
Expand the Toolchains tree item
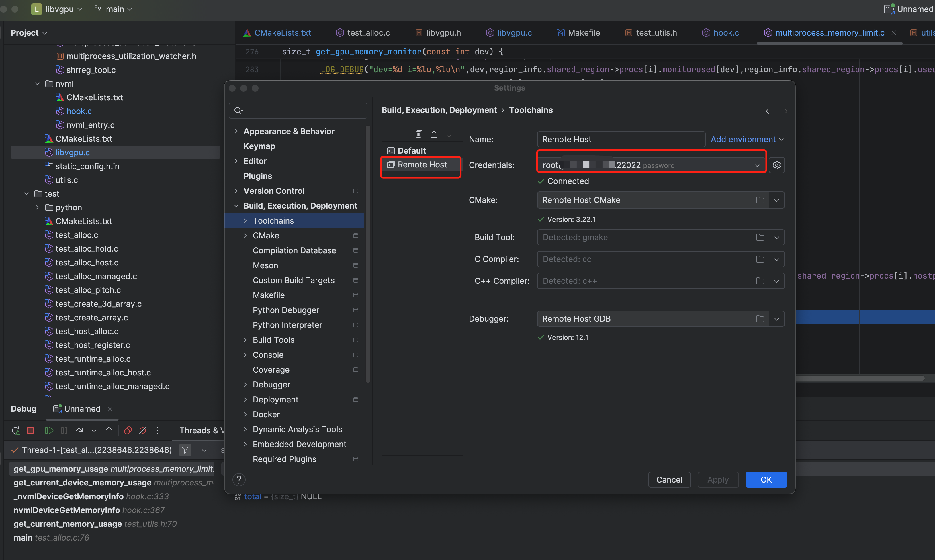[x=245, y=220]
